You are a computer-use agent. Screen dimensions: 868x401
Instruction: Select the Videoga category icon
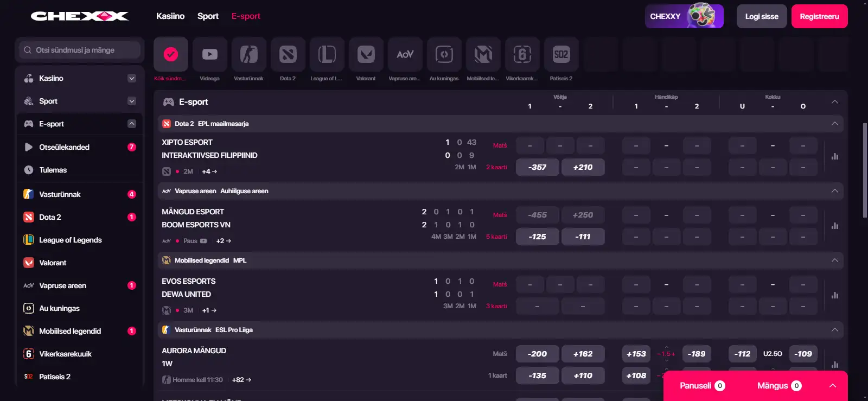tap(210, 54)
